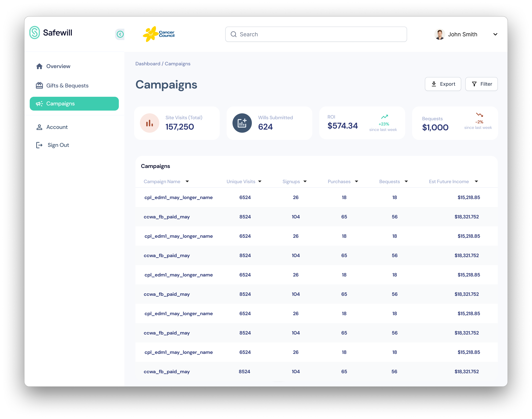Click the Campaigns megaphone icon
The width and height of the screenshot is (532, 419).
point(39,103)
